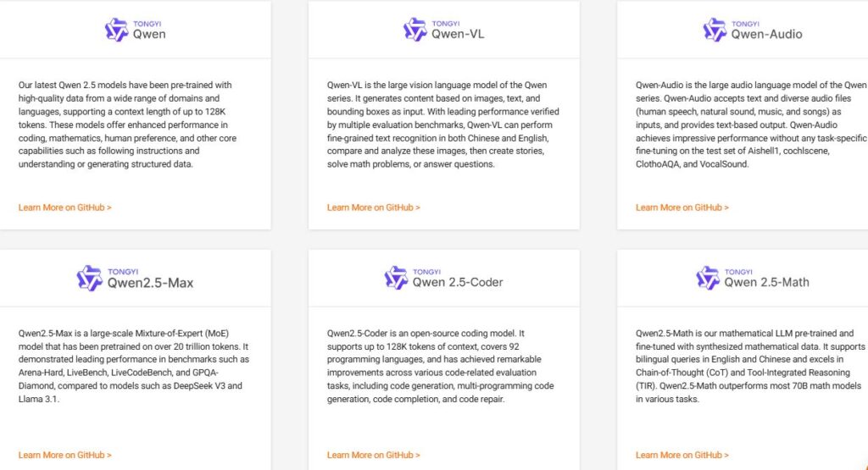Click the Qwen 2.5-Math heading text
This screenshot has height=470, width=868.
pyautogui.click(x=766, y=283)
